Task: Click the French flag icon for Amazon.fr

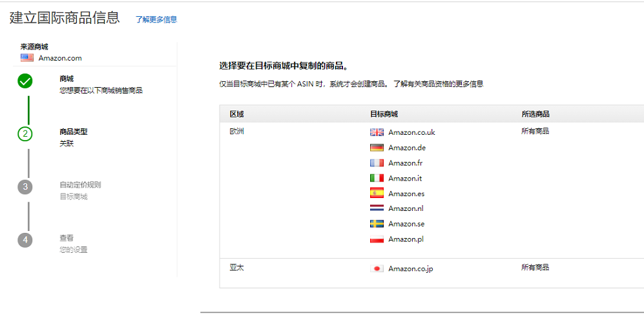Action: pos(377,163)
